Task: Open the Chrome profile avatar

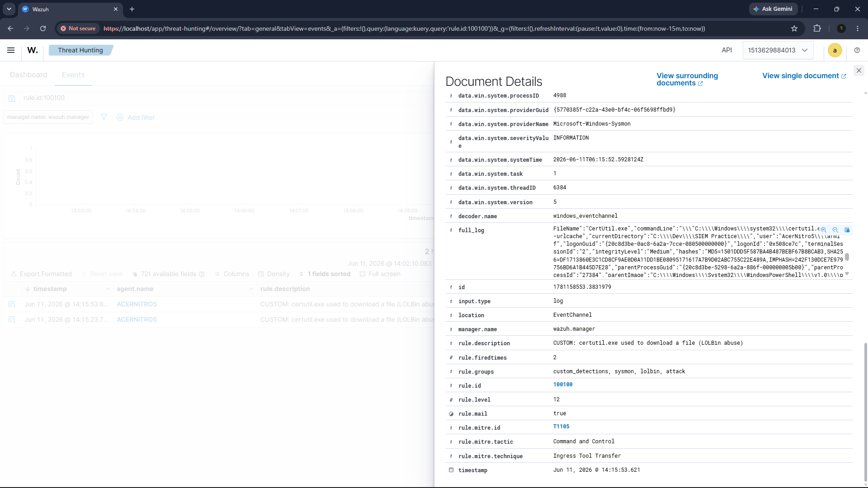Action: click(841, 28)
